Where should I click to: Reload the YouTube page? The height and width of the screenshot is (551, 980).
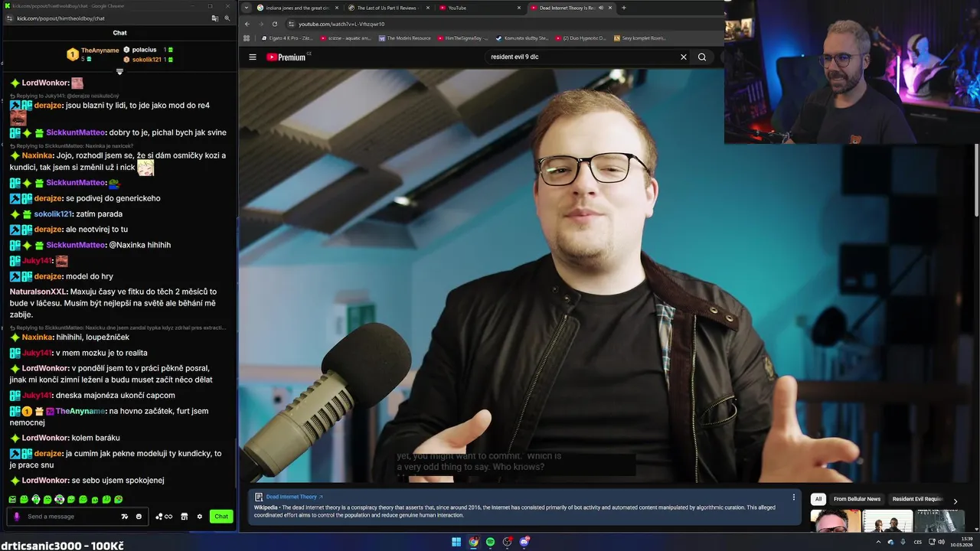(x=275, y=24)
